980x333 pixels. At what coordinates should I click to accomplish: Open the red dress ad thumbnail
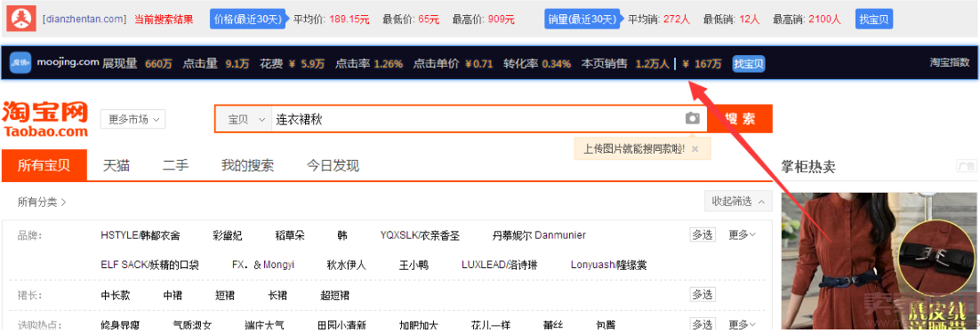[880, 261]
